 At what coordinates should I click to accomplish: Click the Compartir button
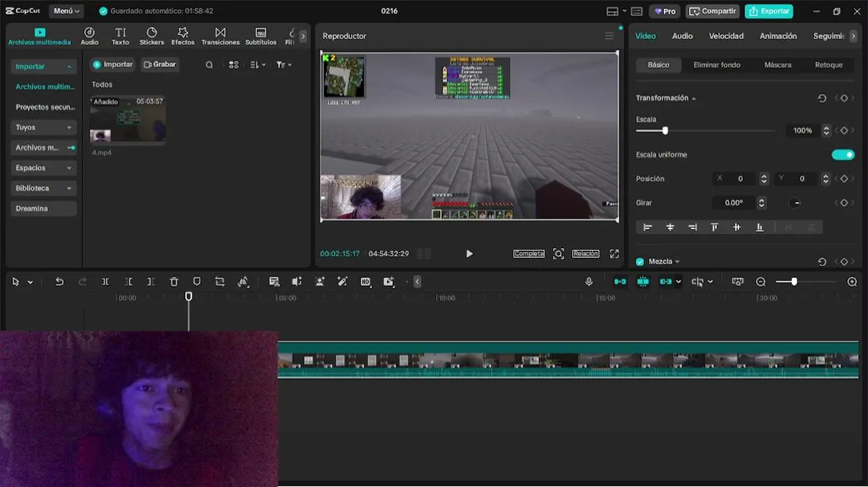coord(713,11)
